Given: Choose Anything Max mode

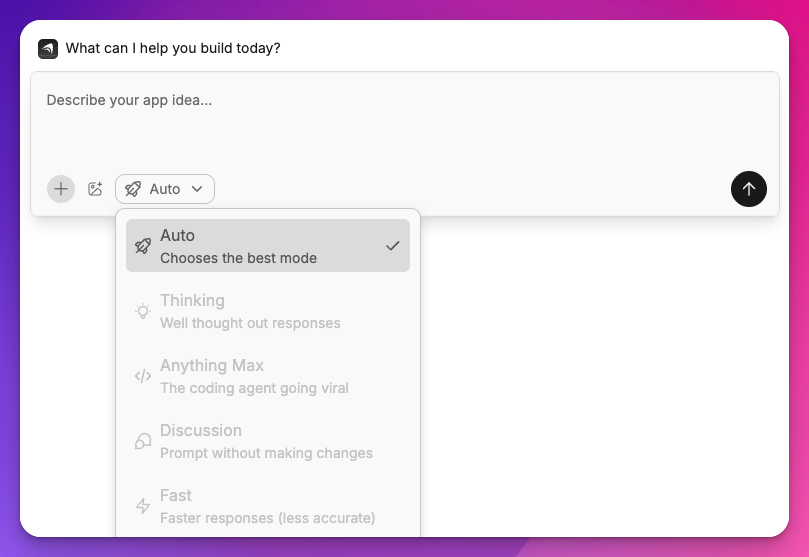Looking at the screenshot, I should pos(268,375).
